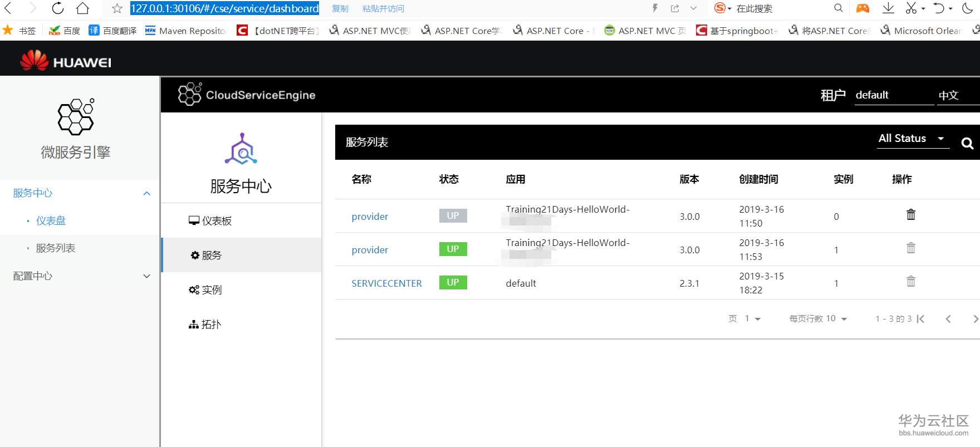Bookmark this page with the star icon

(117, 8)
